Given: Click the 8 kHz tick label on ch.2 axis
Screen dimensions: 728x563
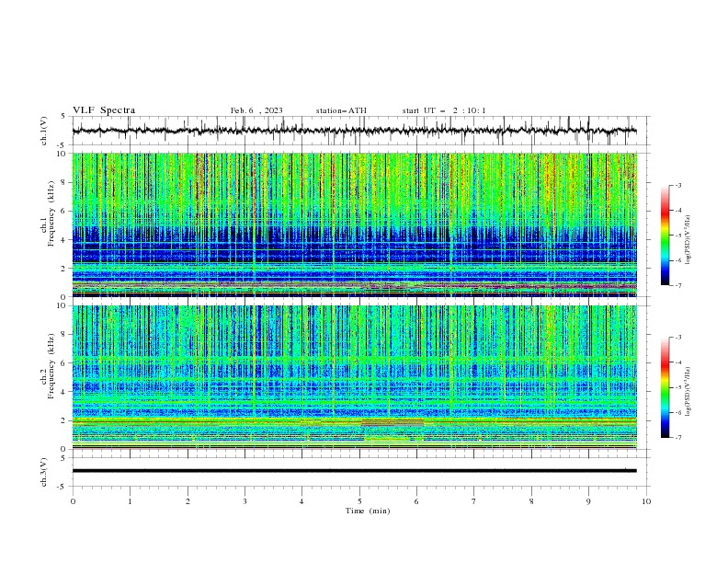Looking at the screenshot, I should point(64,334).
